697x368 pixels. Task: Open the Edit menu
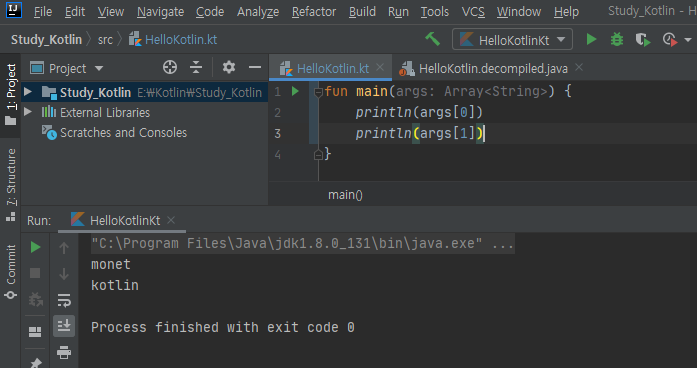75,12
